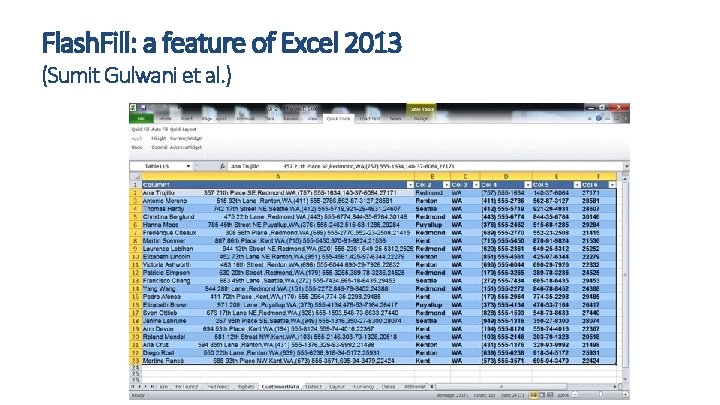Open the Col 2 filter dropdown
Screen dimensions: 720x405
446,185
